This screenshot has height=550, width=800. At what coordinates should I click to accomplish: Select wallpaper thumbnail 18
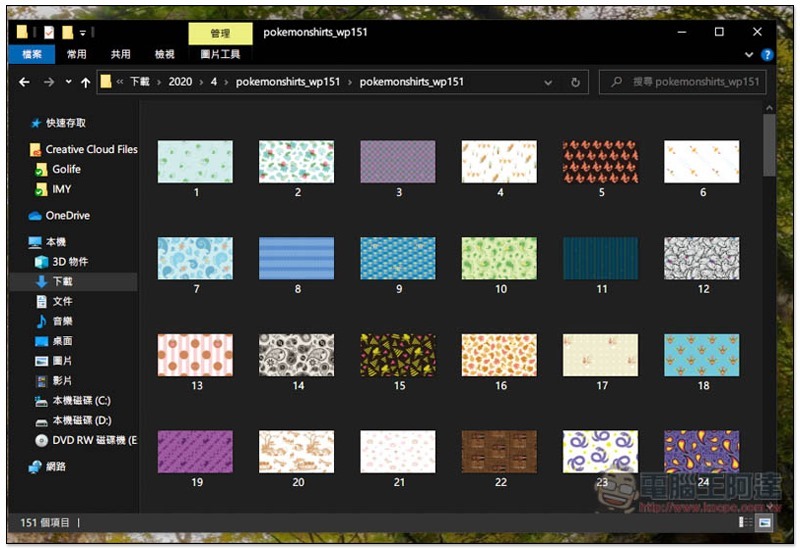coord(702,355)
